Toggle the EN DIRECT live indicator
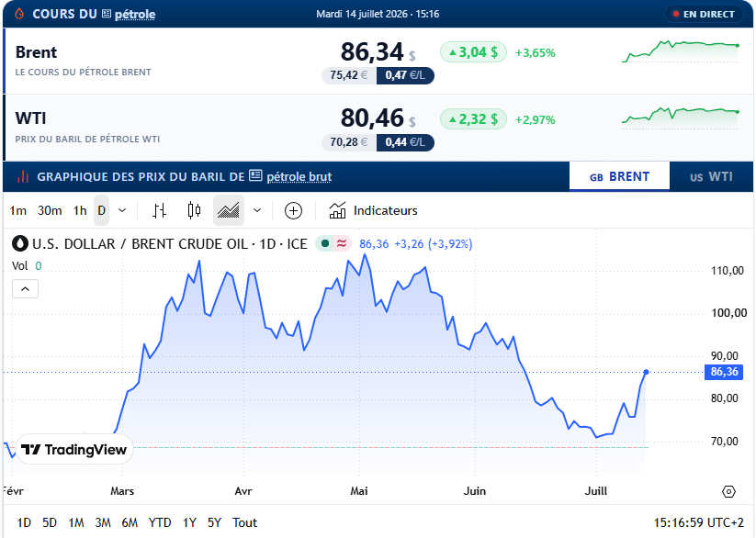The height and width of the screenshot is (538, 756). pyautogui.click(x=704, y=14)
